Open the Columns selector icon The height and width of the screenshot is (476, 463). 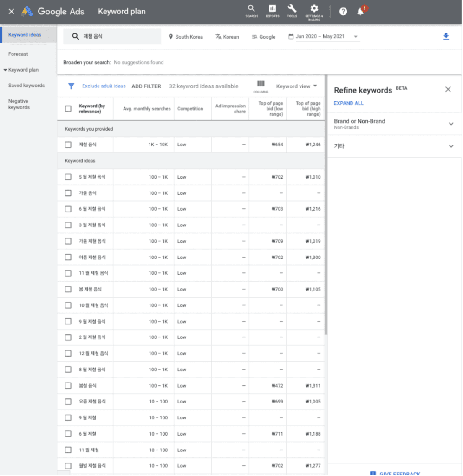[261, 84]
